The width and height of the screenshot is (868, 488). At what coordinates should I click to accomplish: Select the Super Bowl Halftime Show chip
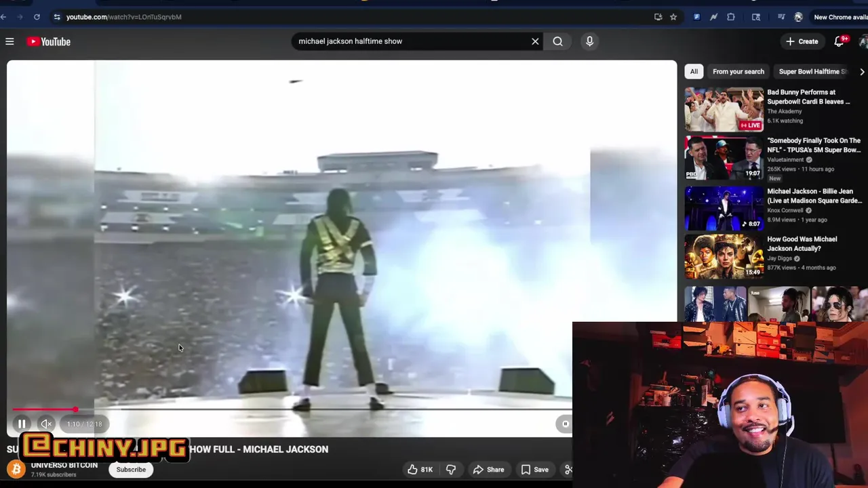812,71
